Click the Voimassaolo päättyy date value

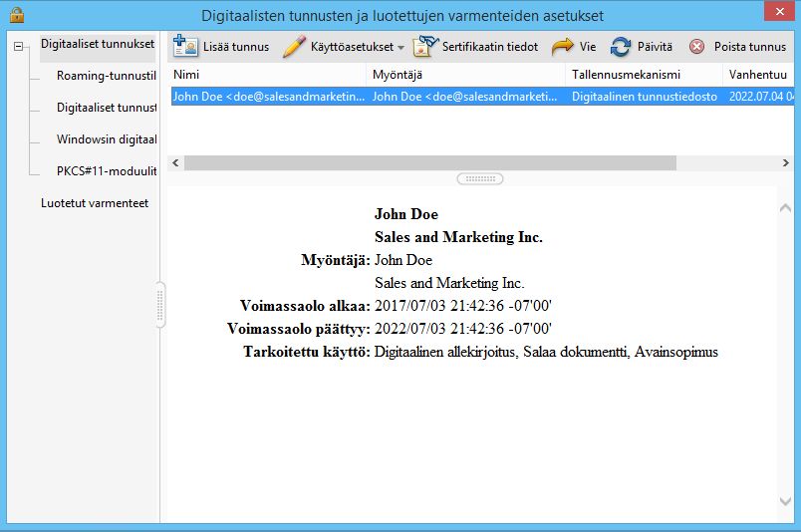point(463,329)
